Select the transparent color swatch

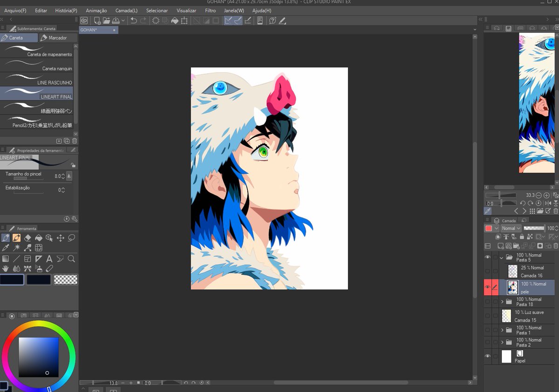pos(66,279)
